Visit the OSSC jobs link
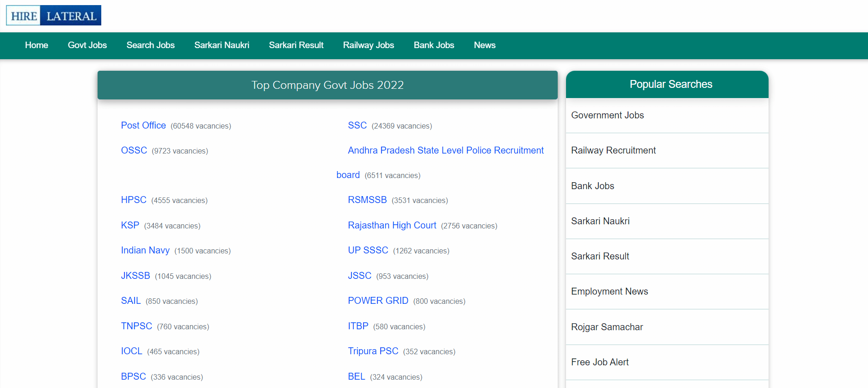 (x=134, y=150)
